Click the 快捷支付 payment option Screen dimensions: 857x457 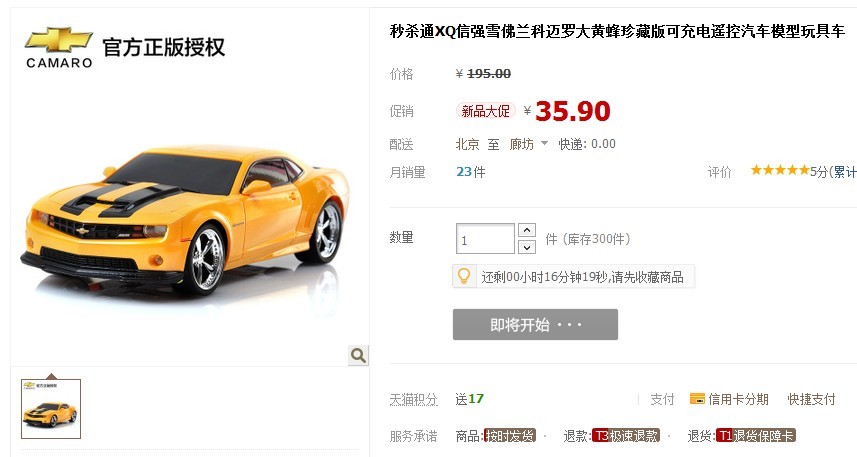click(x=811, y=400)
